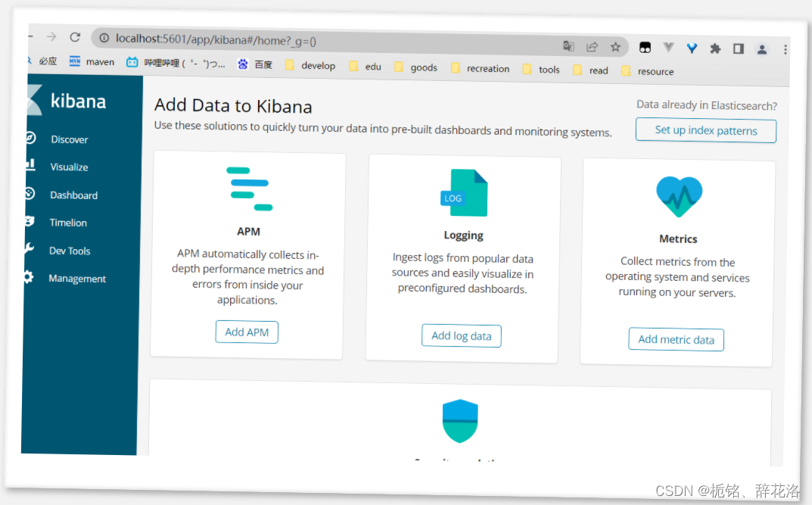Image resolution: width=812 pixels, height=505 pixels.
Task: Click the Add APM button
Action: [x=247, y=332]
